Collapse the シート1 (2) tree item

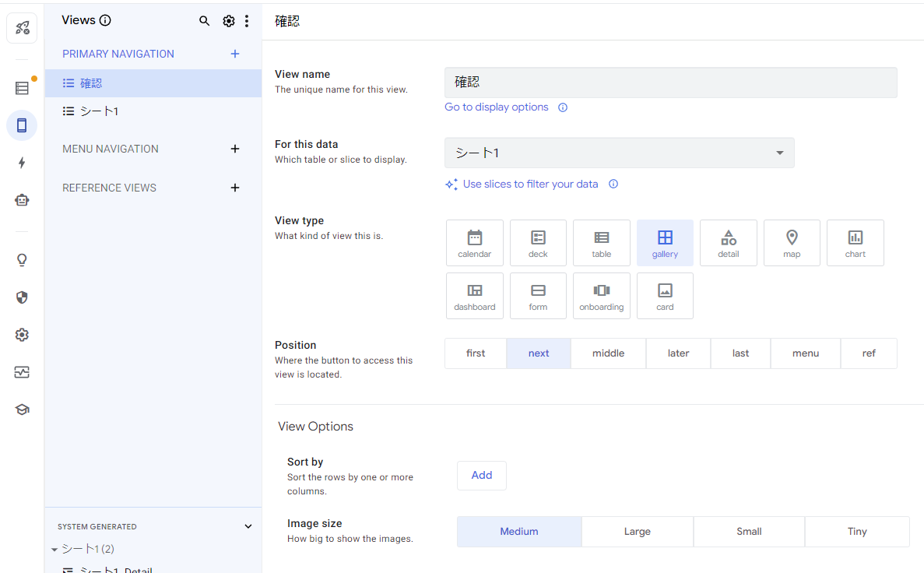[54, 549]
